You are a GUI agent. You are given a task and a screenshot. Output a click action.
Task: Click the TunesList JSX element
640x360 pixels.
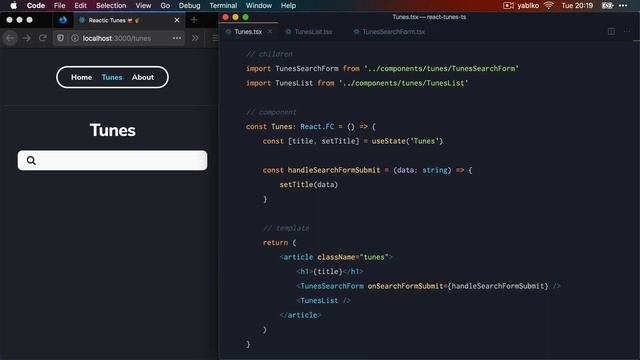click(323, 300)
